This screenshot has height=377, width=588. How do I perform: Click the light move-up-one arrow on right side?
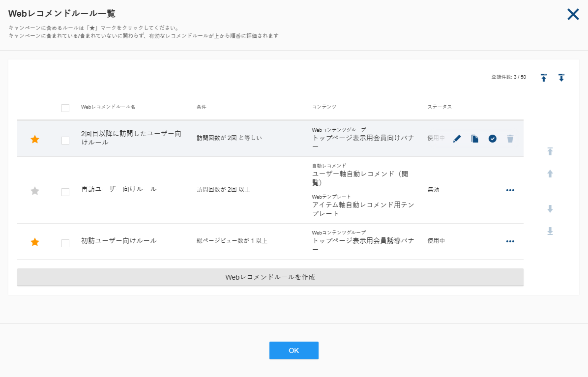[x=550, y=174]
